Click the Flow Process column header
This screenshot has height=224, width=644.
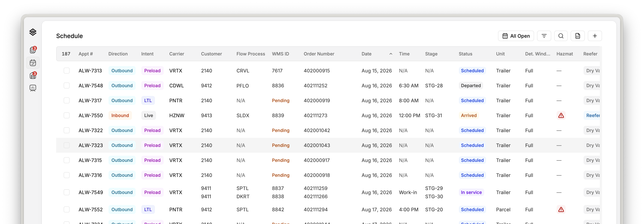(251, 54)
